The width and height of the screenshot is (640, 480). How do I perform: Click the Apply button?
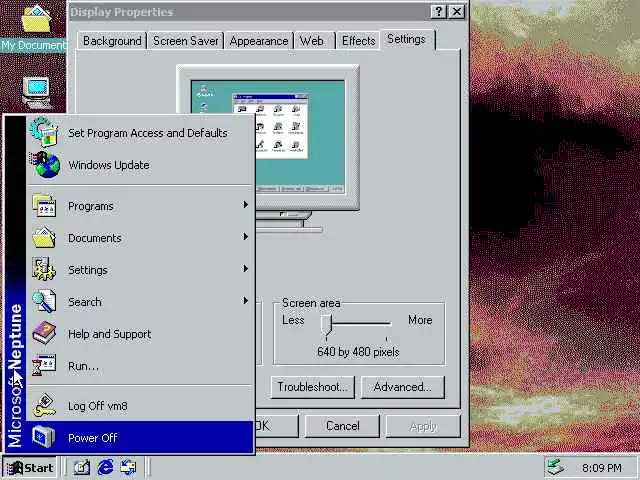423,426
